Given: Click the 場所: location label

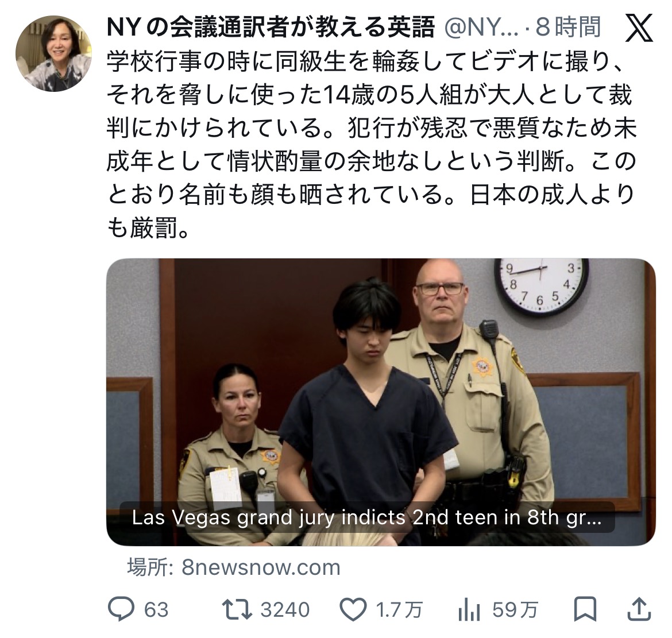Looking at the screenshot, I should 150,567.
